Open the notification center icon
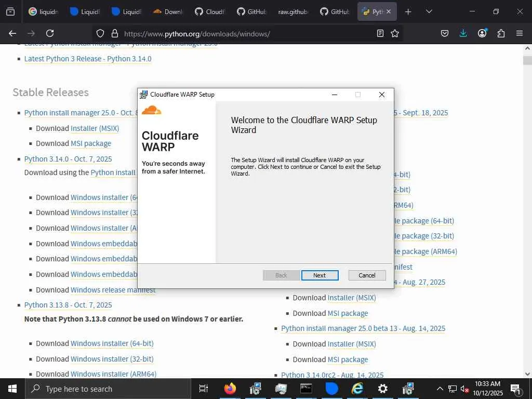Image resolution: width=532 pixels, height=399 pixels. click(x=515, y=389)
